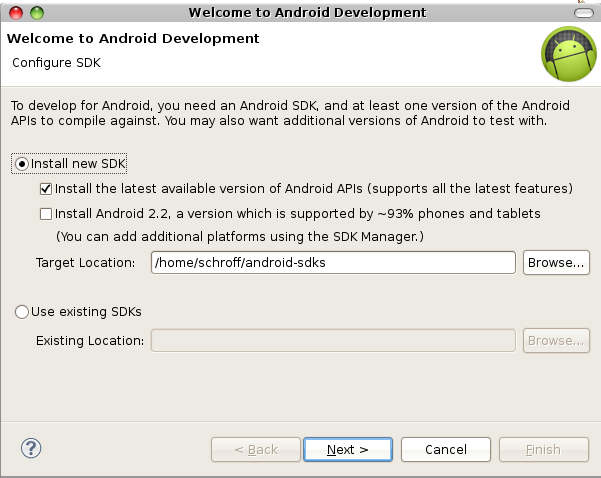Click the Finish button
The image size is (601, 478).
tap(543, 449)
